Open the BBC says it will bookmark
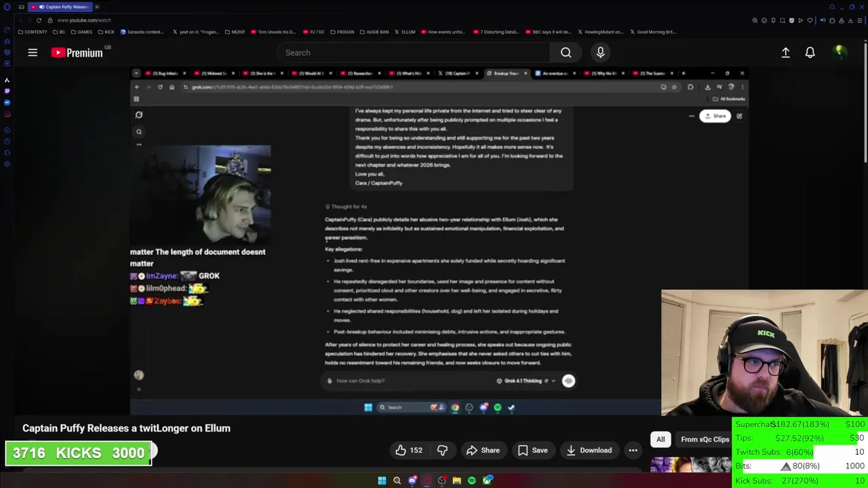 click(549, 32)
